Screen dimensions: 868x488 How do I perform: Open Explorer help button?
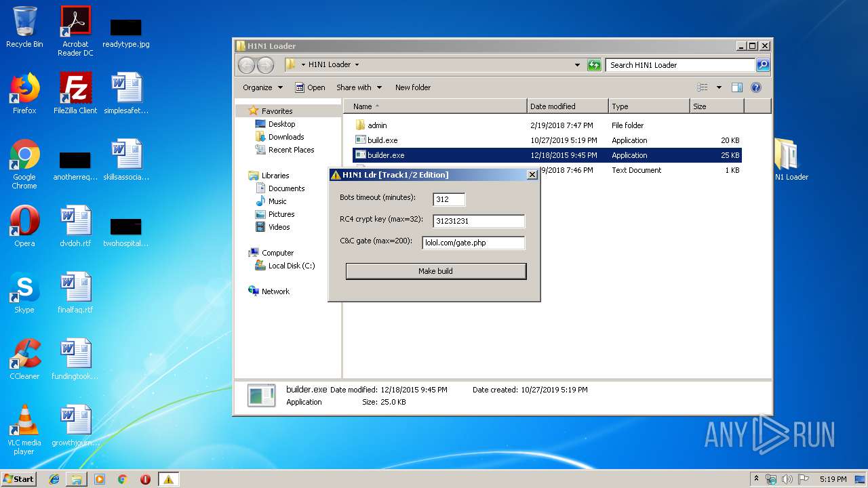[x=756, y=87]
